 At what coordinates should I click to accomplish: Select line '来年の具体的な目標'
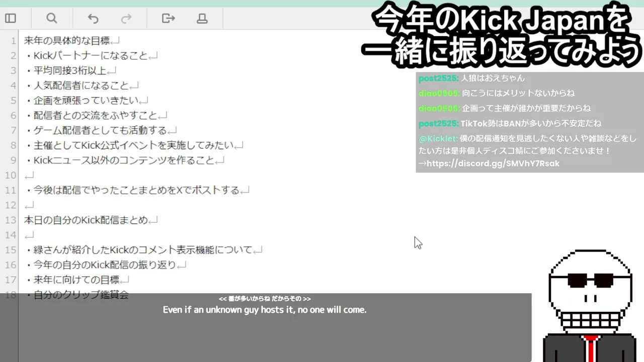67,41
